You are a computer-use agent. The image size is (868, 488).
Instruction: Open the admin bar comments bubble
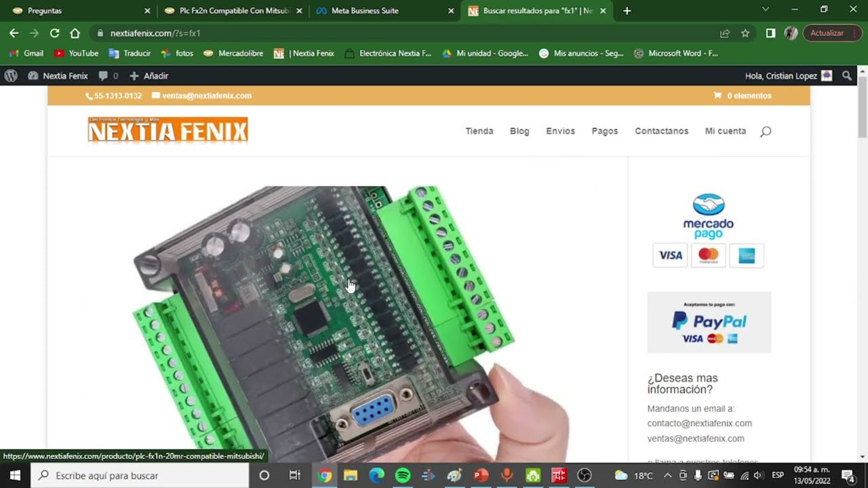coord(108,76)
